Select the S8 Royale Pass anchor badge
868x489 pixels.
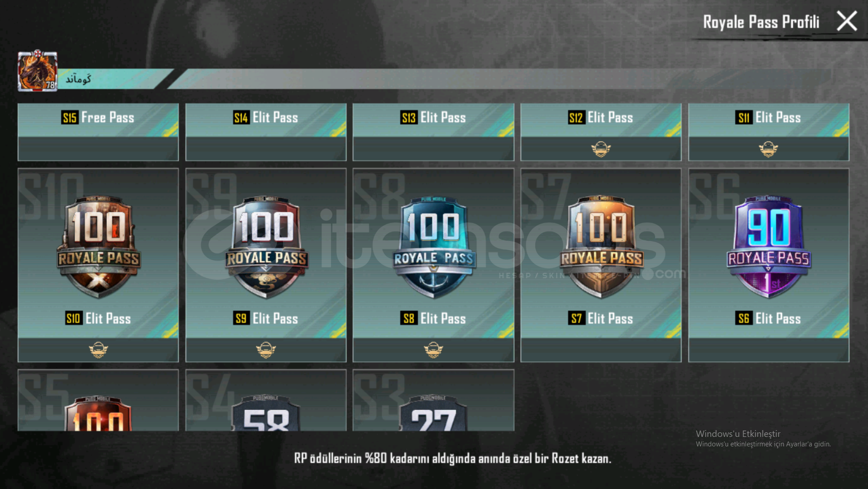[434, 247]
